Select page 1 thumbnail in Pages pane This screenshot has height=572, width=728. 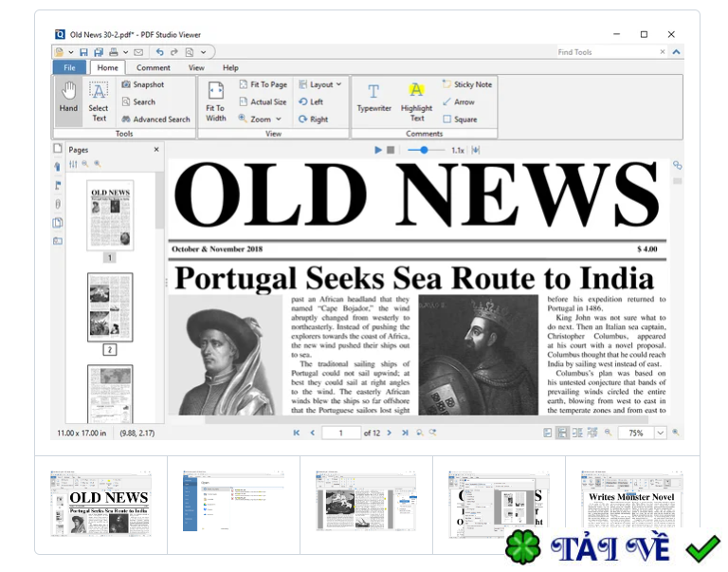[110, 215]
